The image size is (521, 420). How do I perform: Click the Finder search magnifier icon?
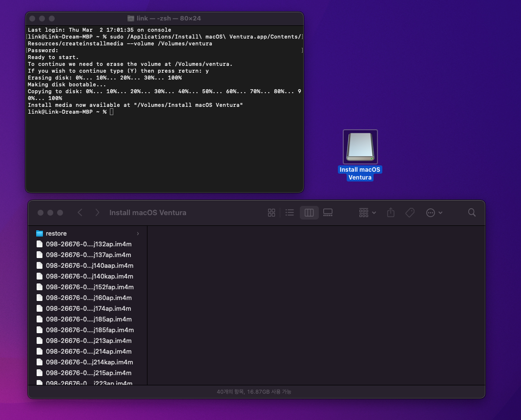click(472, 213)
